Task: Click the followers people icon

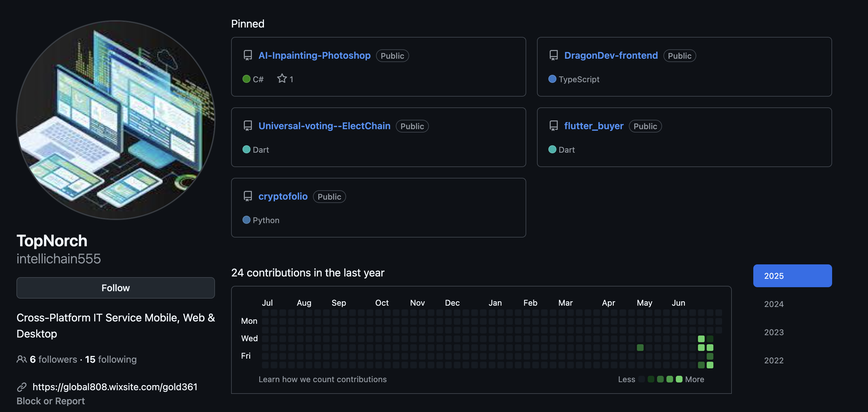Action: point(21,359)
